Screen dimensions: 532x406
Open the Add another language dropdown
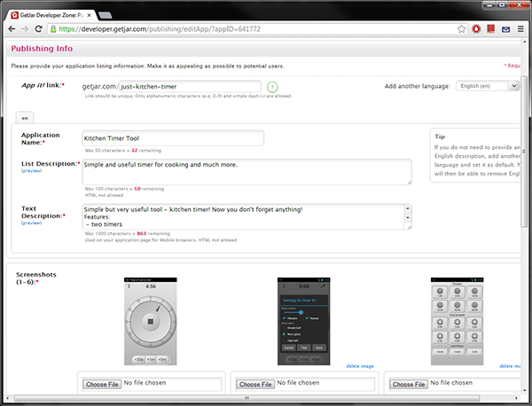pyautogui.click(x=488, y=86)
